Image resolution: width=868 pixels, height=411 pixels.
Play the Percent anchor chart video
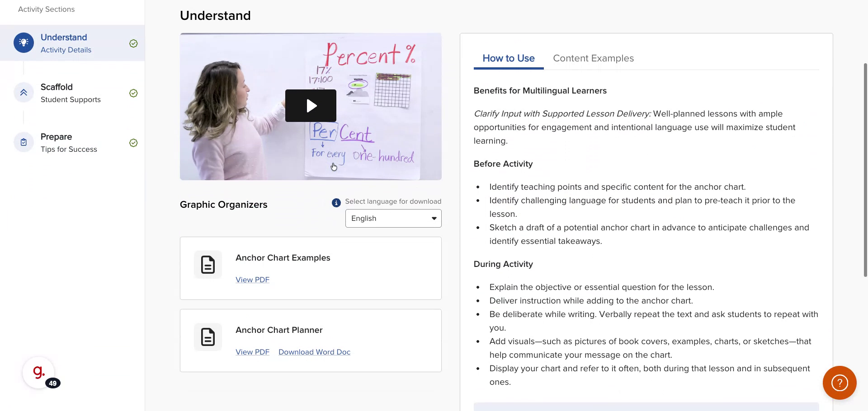[x=311, y=106]
